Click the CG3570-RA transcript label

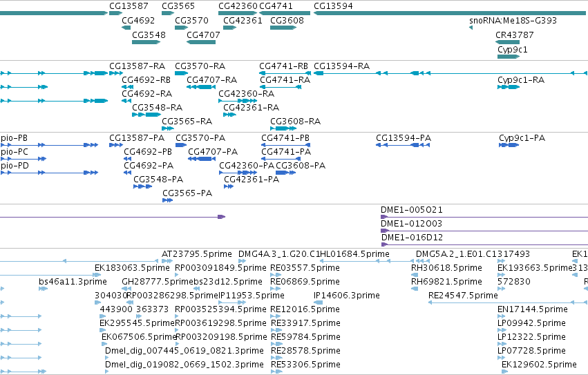(x=200, y=66)
